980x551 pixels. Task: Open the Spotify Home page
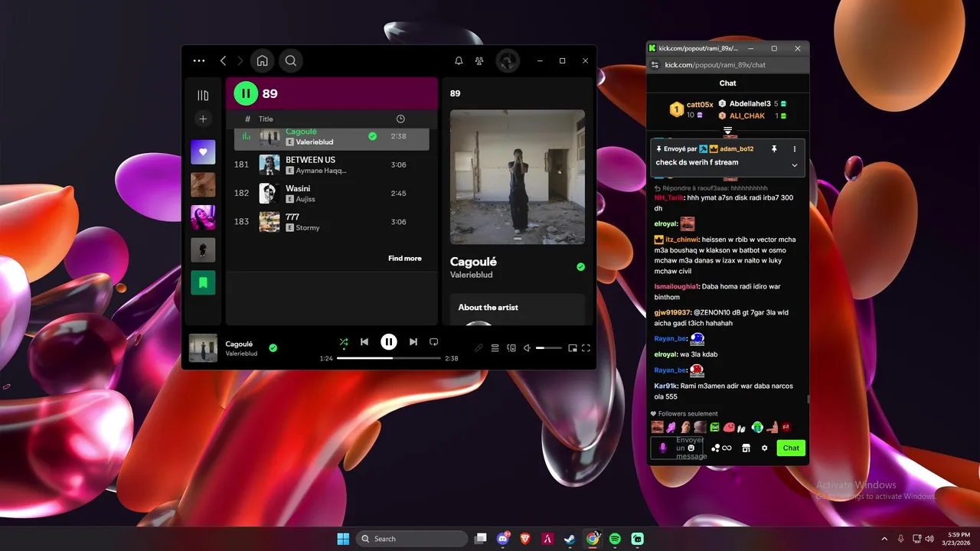coord(262,60)
